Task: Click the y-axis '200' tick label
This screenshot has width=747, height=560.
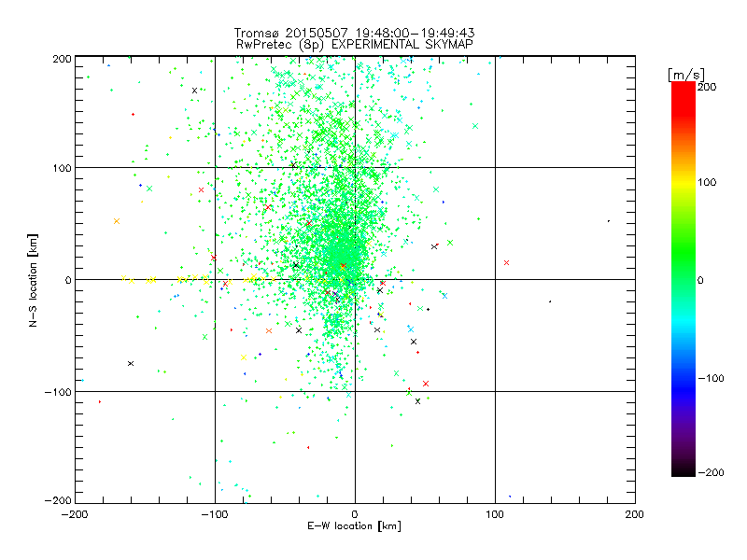Action: tap(63, 59)
